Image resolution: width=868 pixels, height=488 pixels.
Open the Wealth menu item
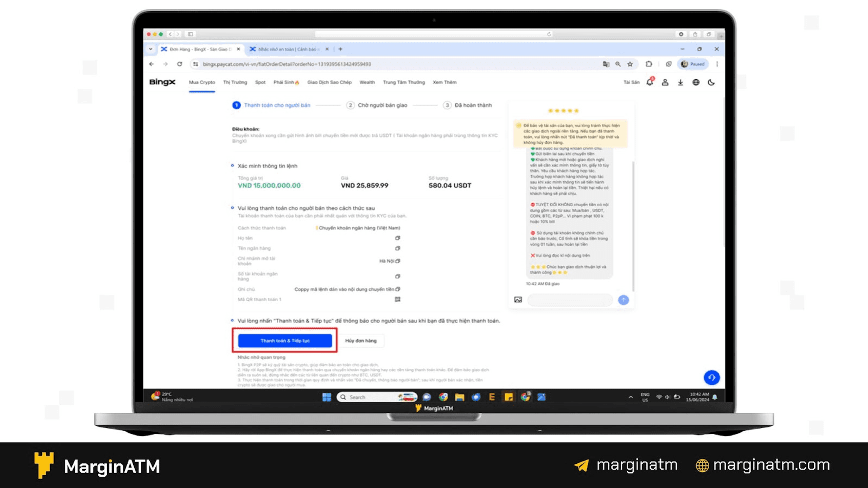click(367, 82)
